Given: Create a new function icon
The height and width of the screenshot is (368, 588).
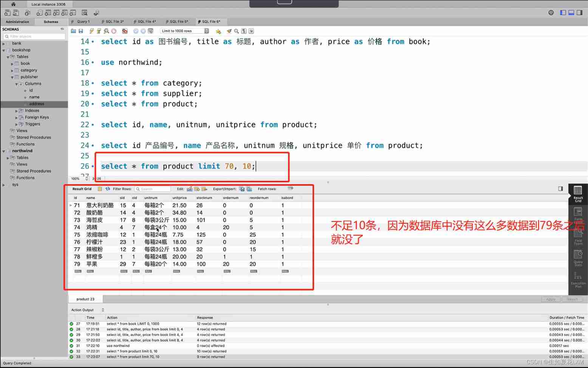Looking at the screenshot, I should click(x=73, y=13).
